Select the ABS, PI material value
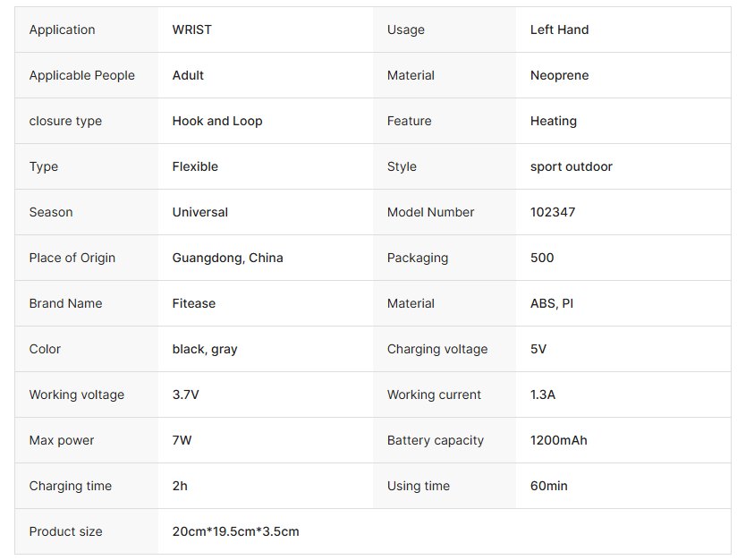 click(x=551, y=303)
